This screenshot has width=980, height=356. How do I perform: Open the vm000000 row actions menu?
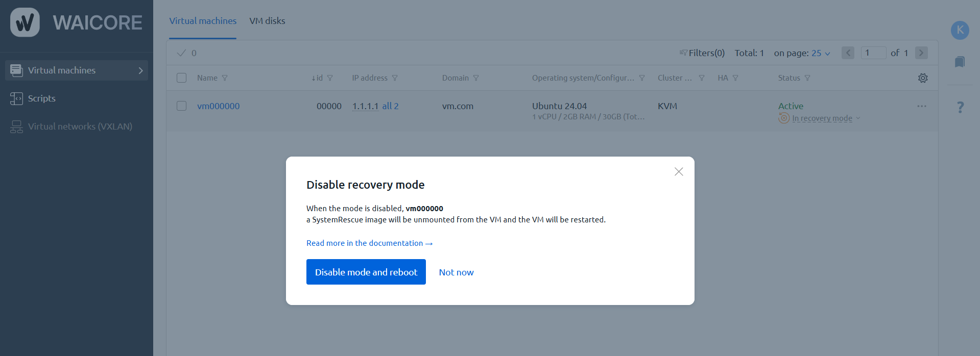click(x=922, y=106)
